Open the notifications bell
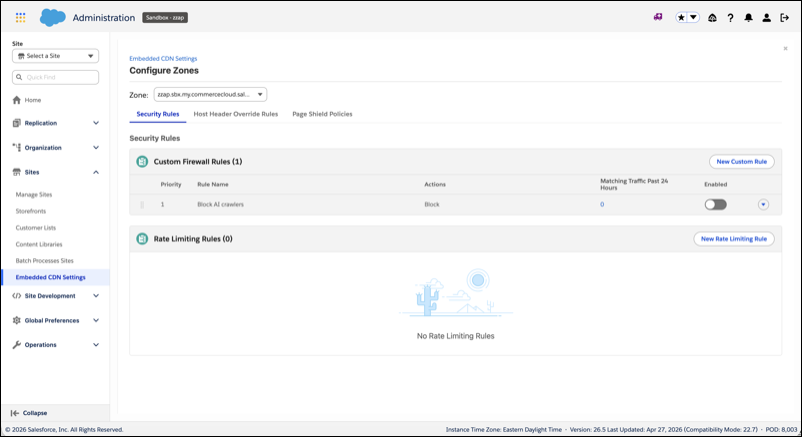This screenshot has width=802, height=437. 748,18
